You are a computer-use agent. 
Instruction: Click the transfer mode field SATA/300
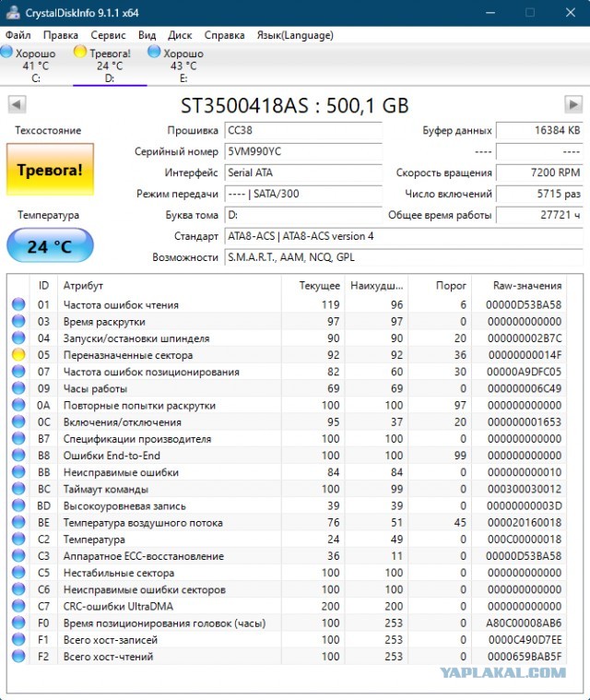pyautogui.click(x=303, y=194)
